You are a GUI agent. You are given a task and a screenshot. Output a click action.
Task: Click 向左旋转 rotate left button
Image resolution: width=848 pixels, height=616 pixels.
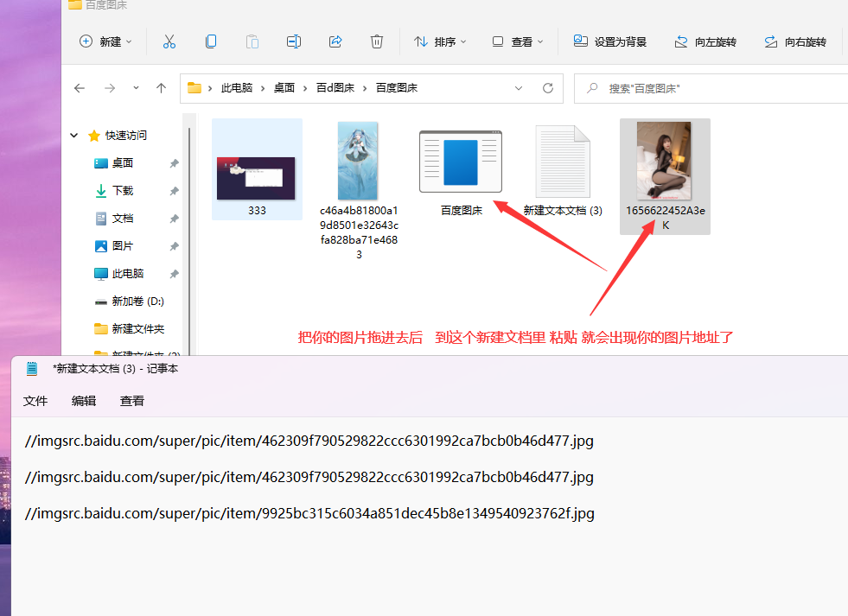[x=705, y=41]
